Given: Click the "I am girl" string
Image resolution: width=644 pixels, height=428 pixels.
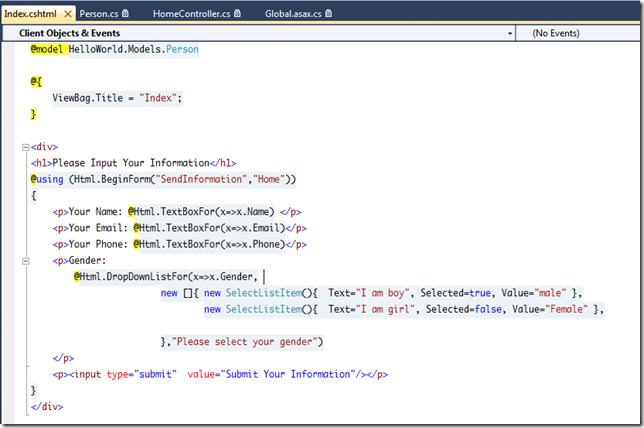Looking at the screenshot, I should tap(385, 309).
